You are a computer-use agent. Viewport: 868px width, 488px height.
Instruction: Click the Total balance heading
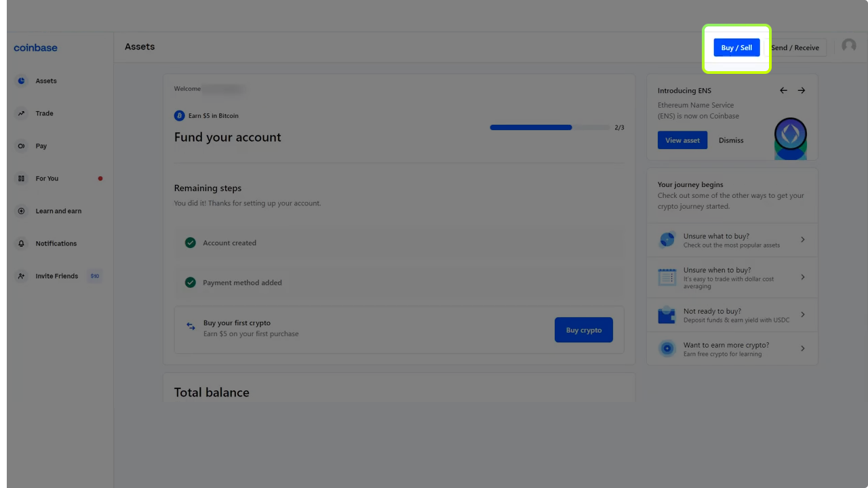tap(212, 392)
